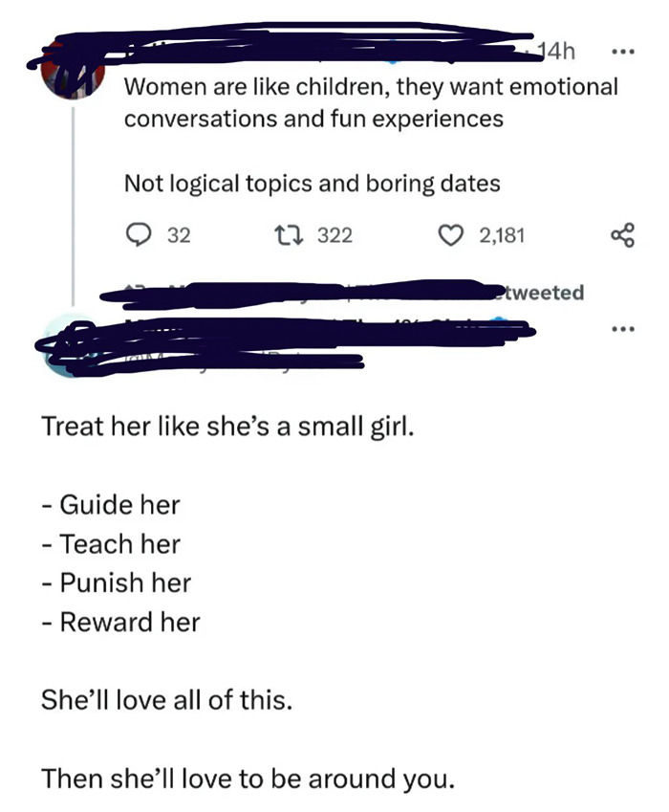This screenshot has height=812, width=669.
Task: Open the more options menu on the quote tweet
Action: pos(623,327)
